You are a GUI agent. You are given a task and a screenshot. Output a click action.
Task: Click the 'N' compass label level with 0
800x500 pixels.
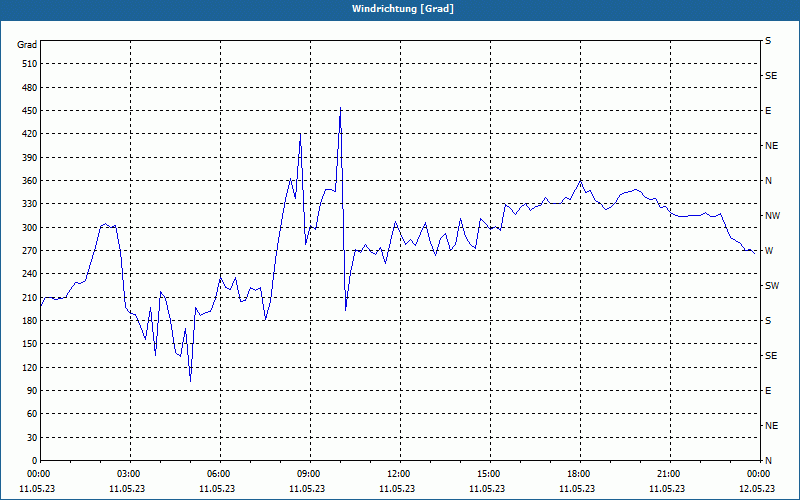[x=768, y=461]
